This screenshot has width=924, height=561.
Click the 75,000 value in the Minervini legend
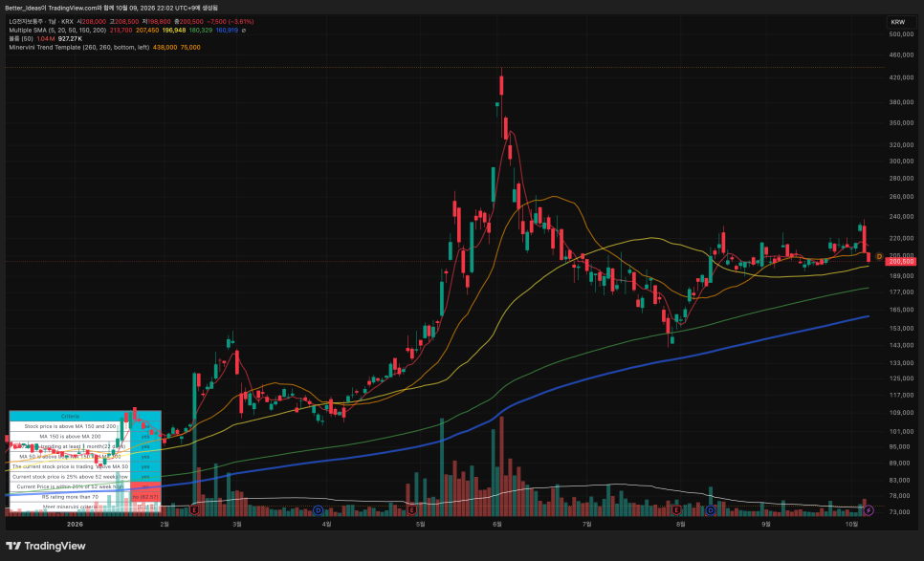pyautogui.click(x=190, y=47)
